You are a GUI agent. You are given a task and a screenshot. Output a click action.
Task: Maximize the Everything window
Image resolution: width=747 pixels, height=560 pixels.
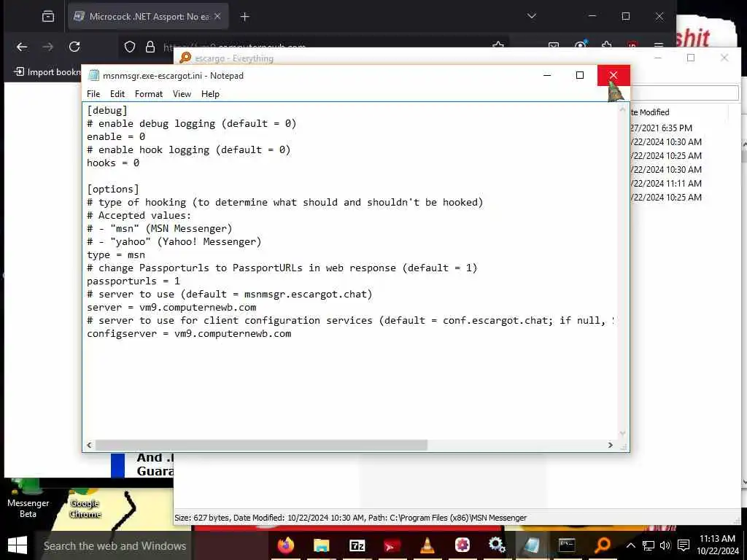(x=691, y=58)
